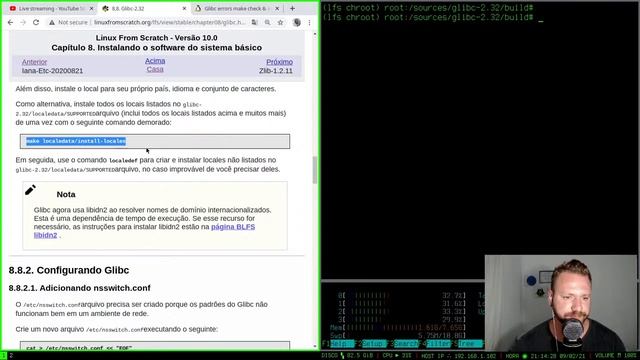Click the linuxfromscratch.org address bar
The height and width of the screenshot is (360, 640).
[x=169, y=22]
